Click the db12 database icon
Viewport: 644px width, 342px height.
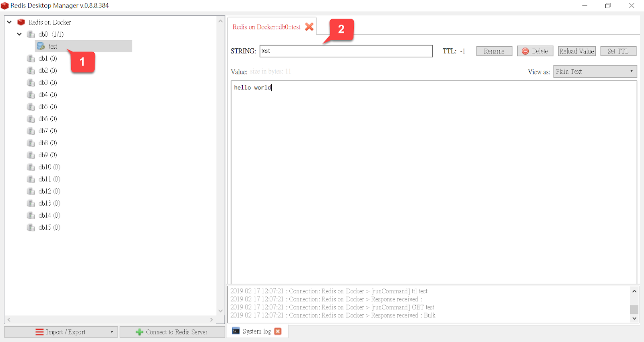pyautogui.click(x=31, y=191)
